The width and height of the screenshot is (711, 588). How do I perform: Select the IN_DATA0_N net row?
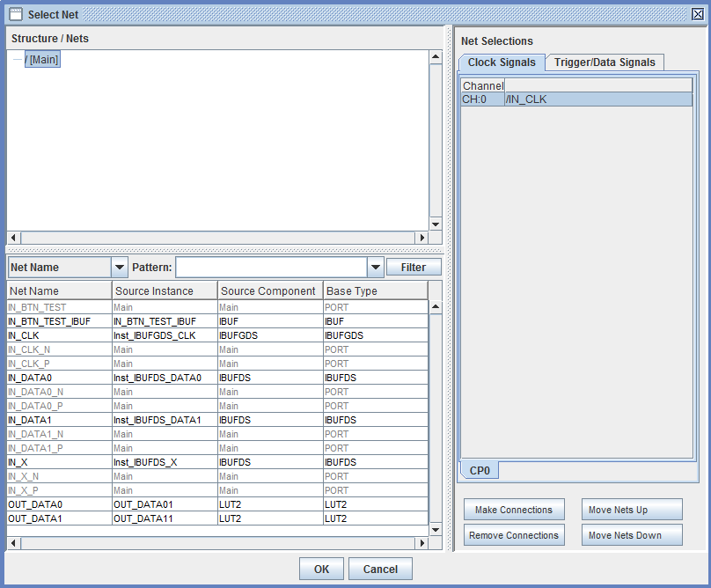pyautogui.click(x=217, y=392)
